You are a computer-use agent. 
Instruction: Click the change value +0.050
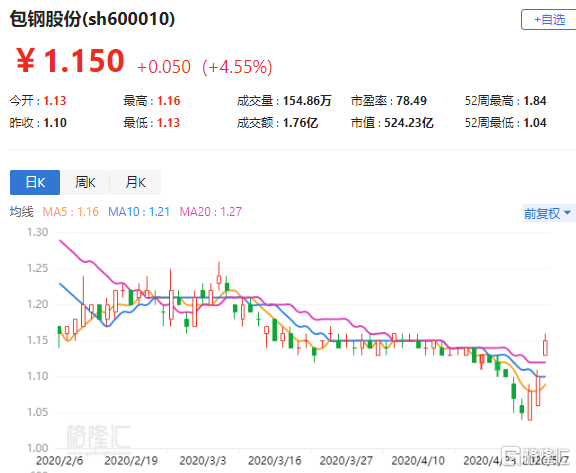tap(164, 67)
